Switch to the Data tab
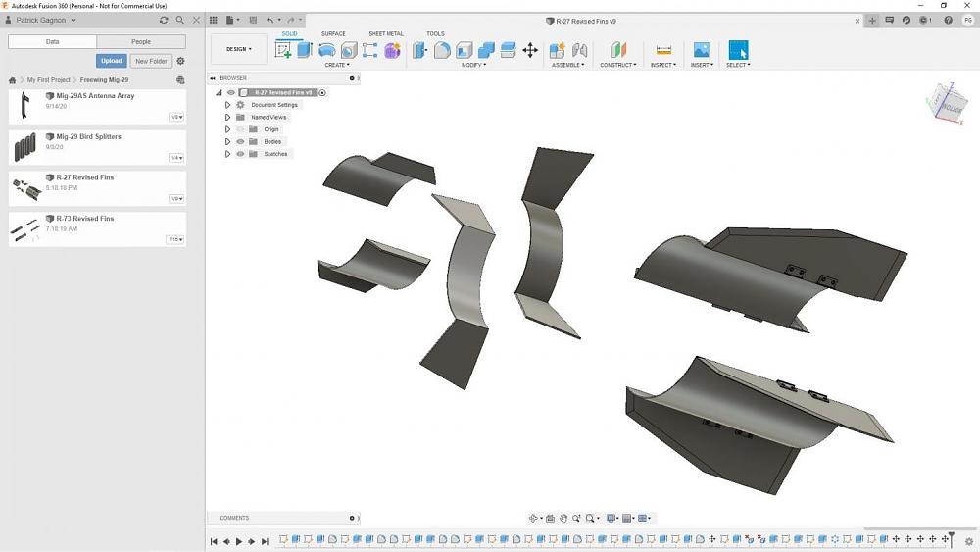980x552 pixels. (53, 42)
